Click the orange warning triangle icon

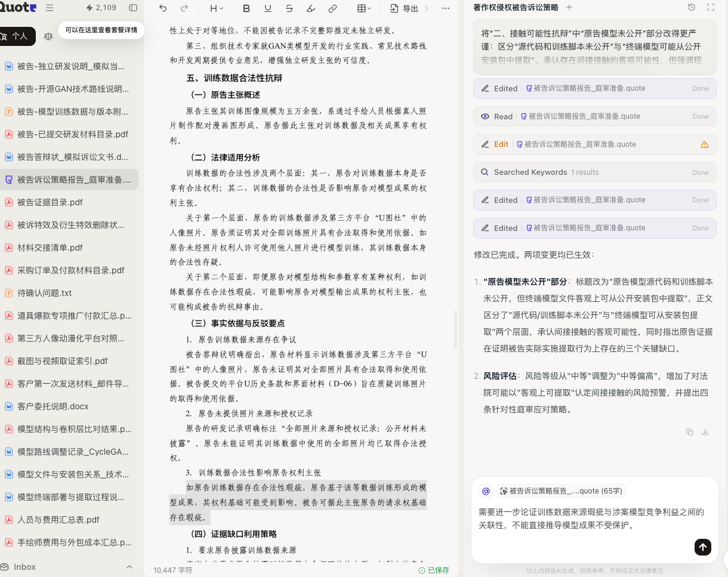705,144
